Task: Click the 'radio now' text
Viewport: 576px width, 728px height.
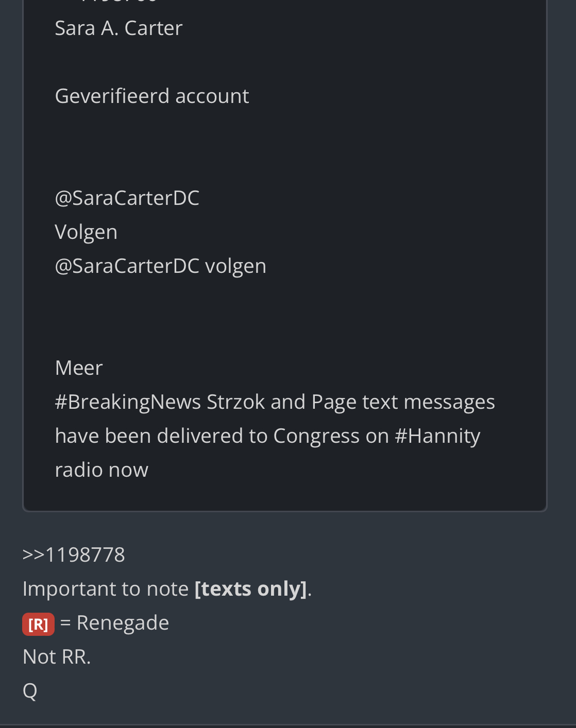Action: click(x=101, y=470)
